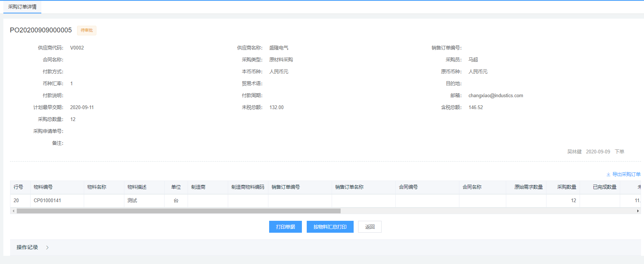Viewport: 644px width, 264px height.
Task: Click the horizontal scrollbar right arrow
Action: [x=638, y=211]
